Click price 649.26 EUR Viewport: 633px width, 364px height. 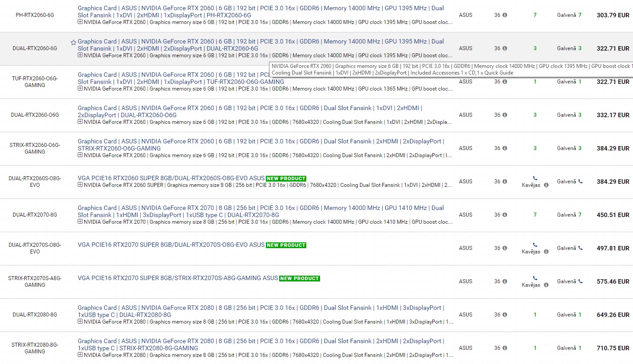coord(613,315)
